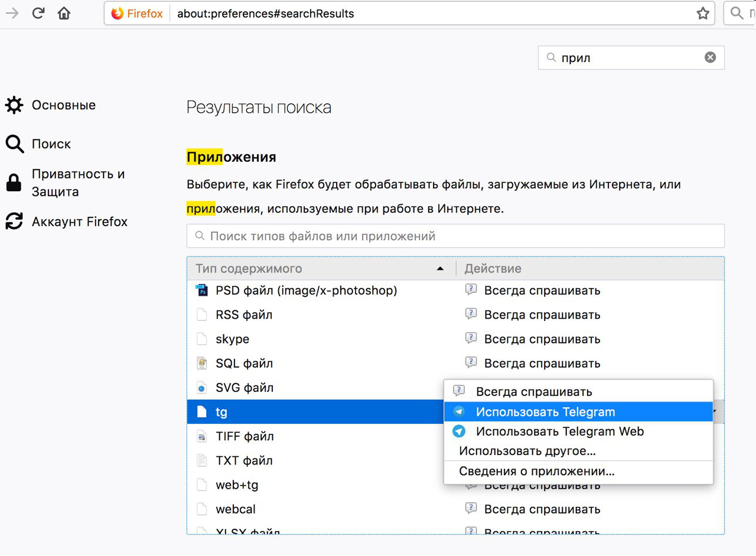This screenshot has width=756, height=556.
Task: Click the ask icon in the PSD файл action
Action: [x=471, y=290]
